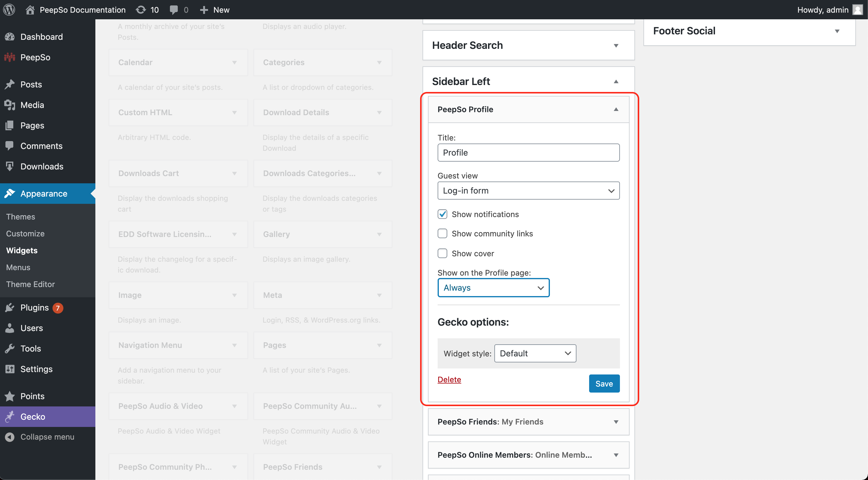Click the Posts pushpin icon
868x480 pixels.
click(x=10, y=84)
